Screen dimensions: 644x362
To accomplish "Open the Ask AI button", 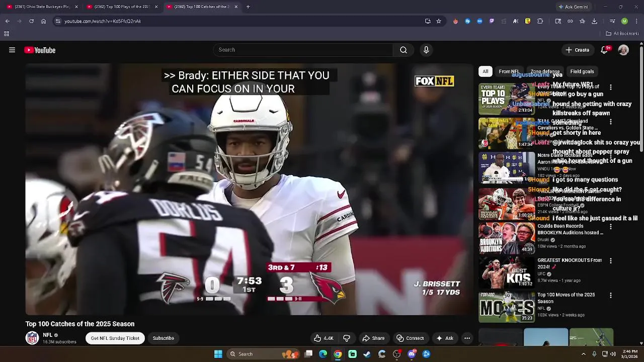I will [x=445, y=338].
